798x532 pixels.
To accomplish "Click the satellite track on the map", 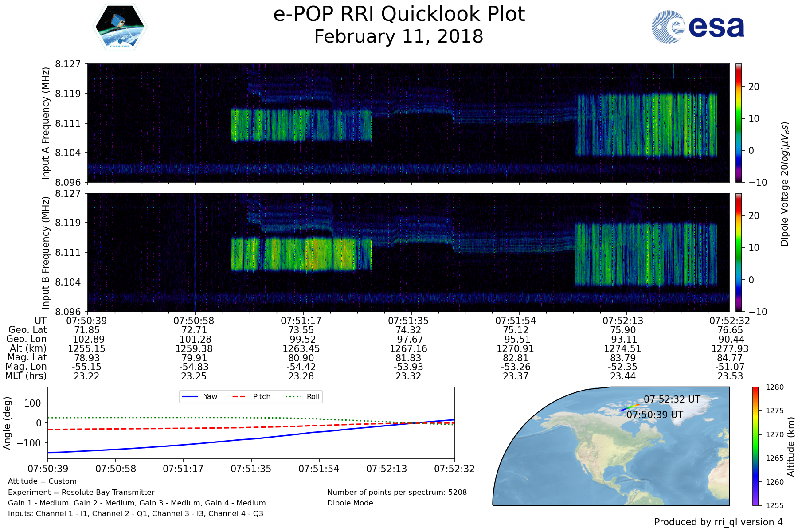I will (630, 407).
